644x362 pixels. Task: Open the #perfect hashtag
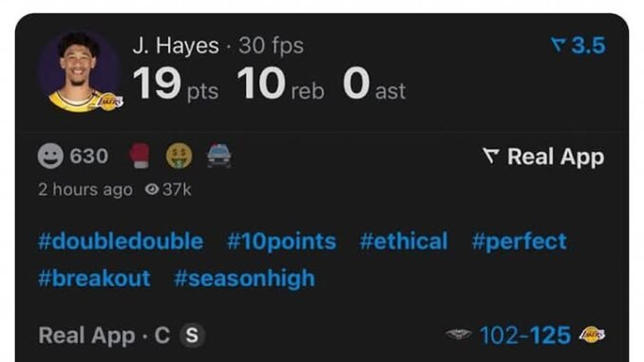click(x=520, y=241)
